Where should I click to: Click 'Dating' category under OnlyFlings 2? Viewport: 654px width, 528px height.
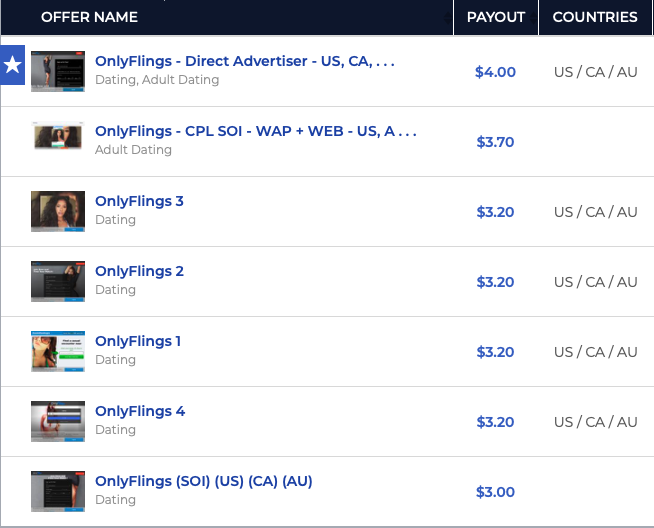pyautogui.click(x=116, y=290)
